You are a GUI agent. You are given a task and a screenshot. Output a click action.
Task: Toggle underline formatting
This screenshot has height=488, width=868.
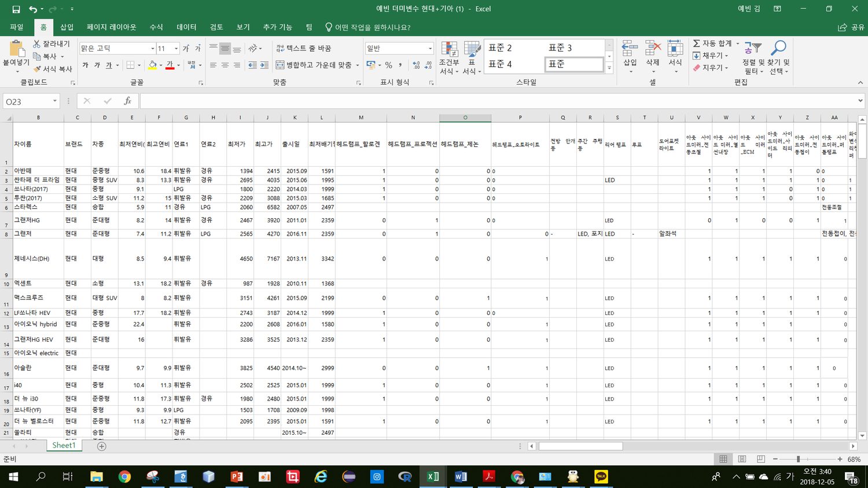point(109,65)
